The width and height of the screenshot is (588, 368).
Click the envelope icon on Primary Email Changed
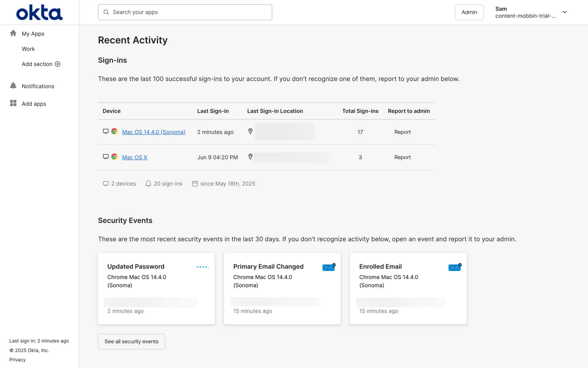(329, 267)
